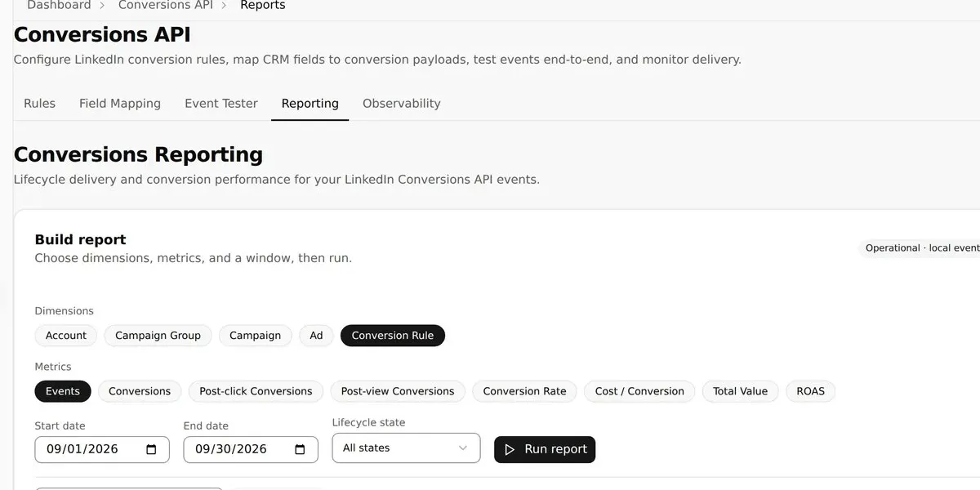This screenshot has height=490, width=980.
Task: Click the Metrics label
Action: pos(53,367)
